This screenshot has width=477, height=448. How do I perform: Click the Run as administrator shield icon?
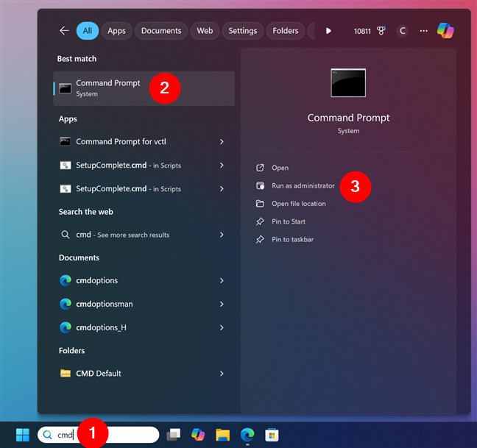260,185
